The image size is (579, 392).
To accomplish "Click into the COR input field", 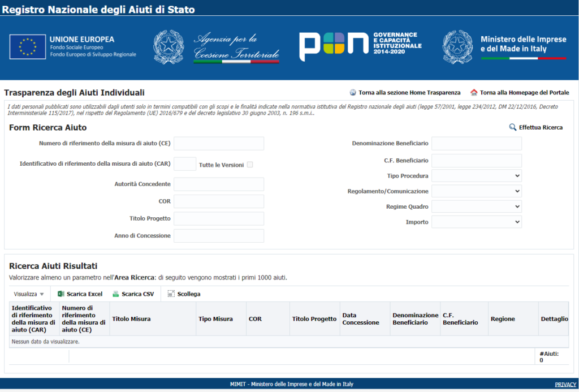I will coord(219,201).
